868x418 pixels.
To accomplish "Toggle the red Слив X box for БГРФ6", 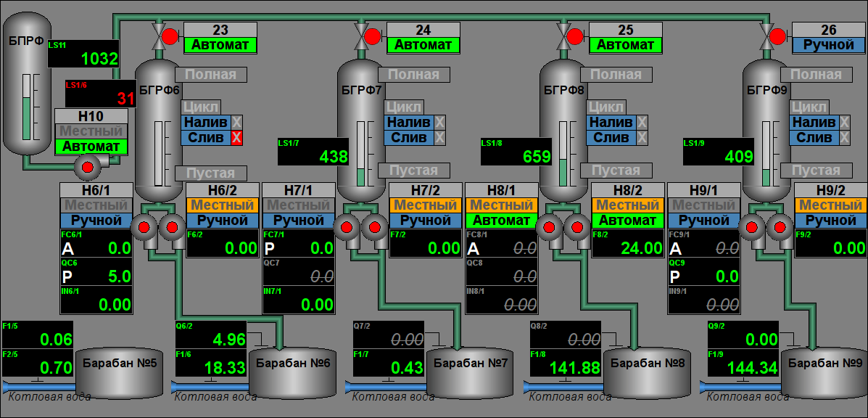I will pyautogui.click(x=236, y=138).
